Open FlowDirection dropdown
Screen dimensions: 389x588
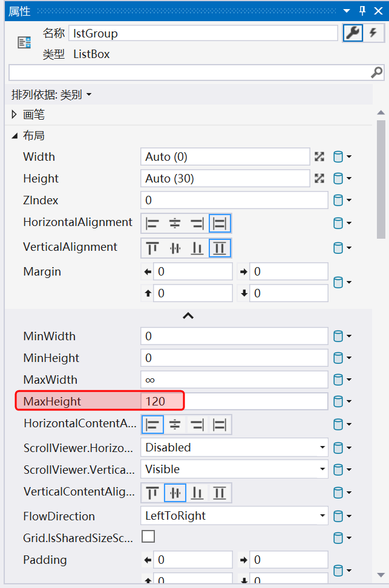[x=234, y=516]
